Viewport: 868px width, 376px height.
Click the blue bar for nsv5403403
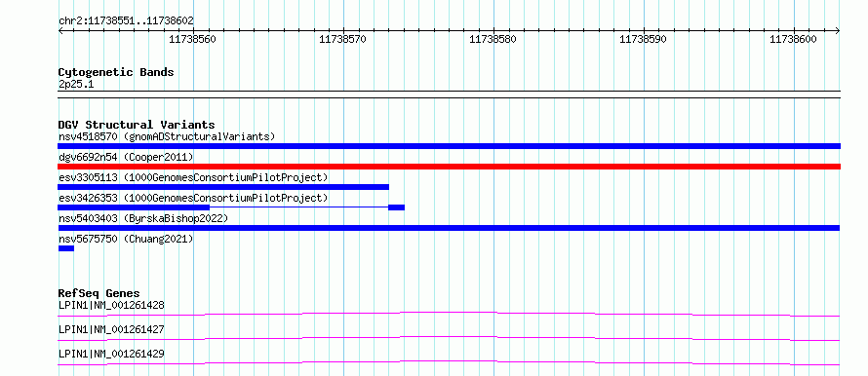tap(449, 228)
